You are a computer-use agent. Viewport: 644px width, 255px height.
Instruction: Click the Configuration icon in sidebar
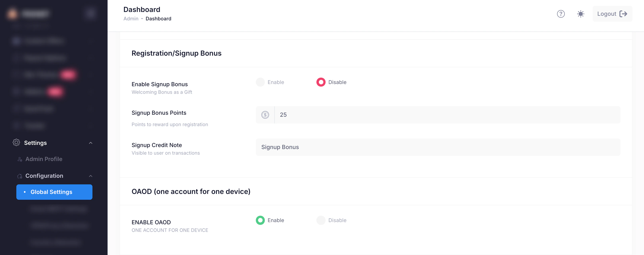(20, 176)
